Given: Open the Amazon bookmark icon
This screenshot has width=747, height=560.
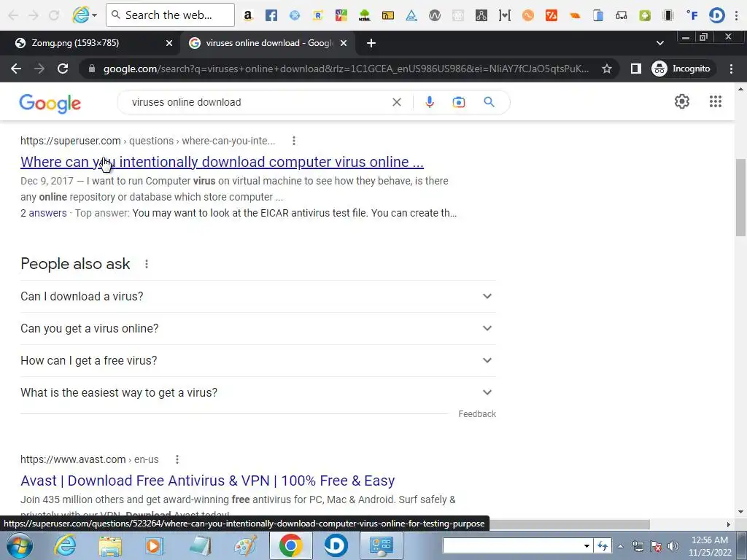Looking at the screenshot, I should (248, 15).
